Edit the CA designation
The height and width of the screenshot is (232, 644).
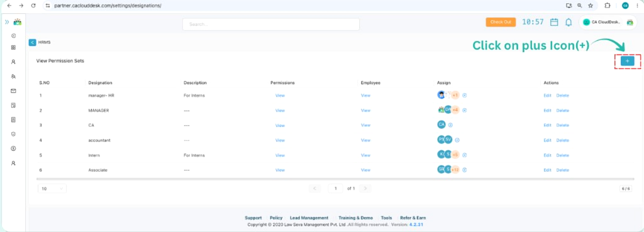(548, 125)
